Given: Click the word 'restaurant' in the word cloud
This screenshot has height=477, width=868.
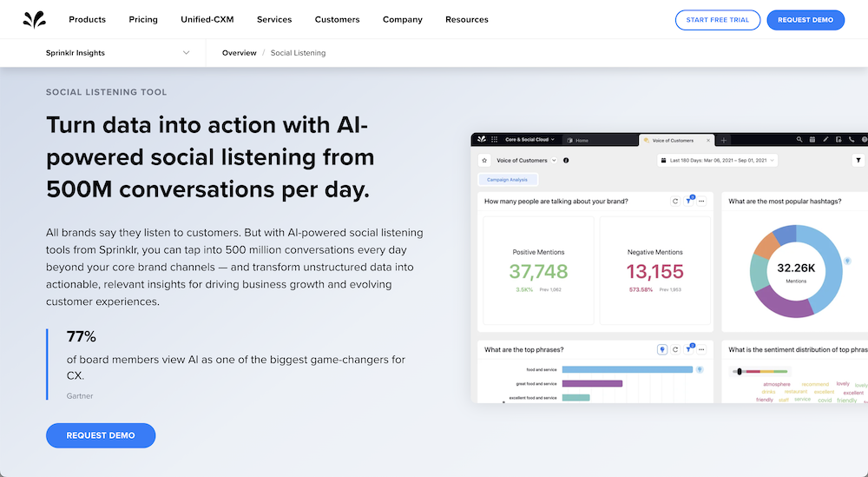Looking at the screenshot, I should coord(795,392).
